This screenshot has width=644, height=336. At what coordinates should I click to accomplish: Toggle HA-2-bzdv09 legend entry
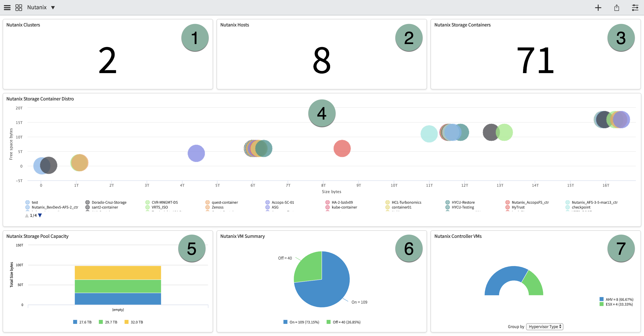coord(339,202)
